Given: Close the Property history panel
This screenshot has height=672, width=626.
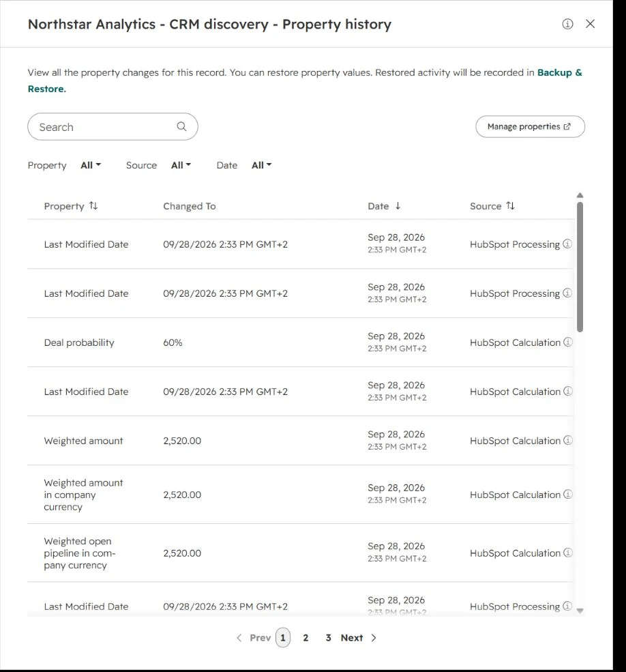Looking at the screenshot, I should (x=590, y=24).
